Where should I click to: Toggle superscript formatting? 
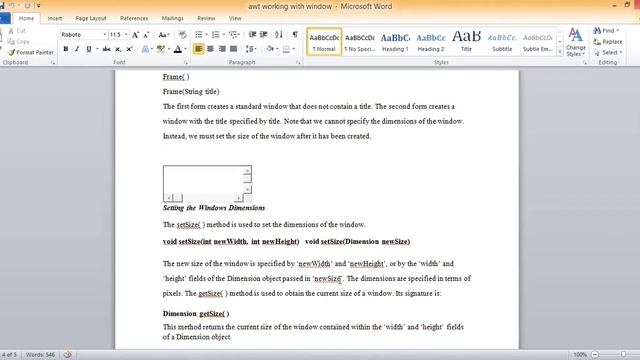click(129, 49)
